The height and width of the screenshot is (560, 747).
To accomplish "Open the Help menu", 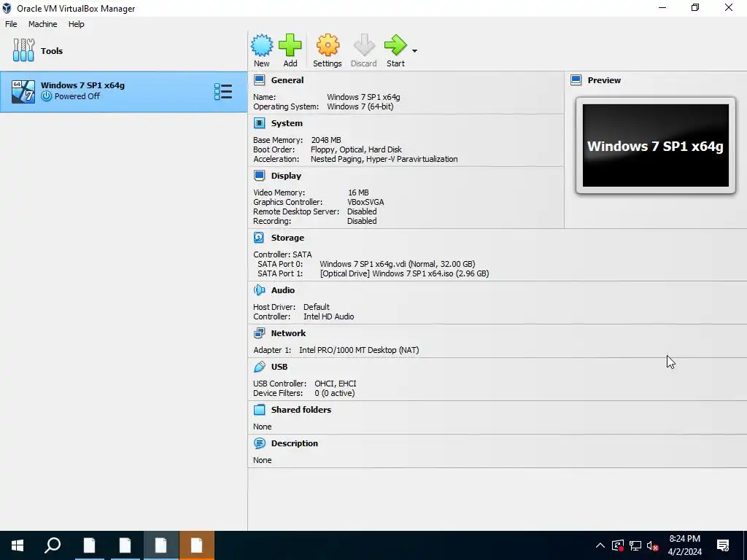I will (x=76, y=24).
